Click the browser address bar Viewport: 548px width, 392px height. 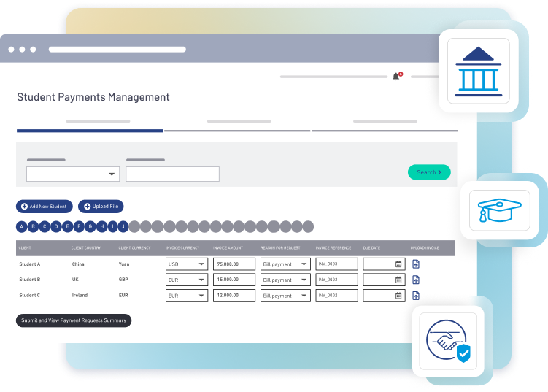click(117, 50)
